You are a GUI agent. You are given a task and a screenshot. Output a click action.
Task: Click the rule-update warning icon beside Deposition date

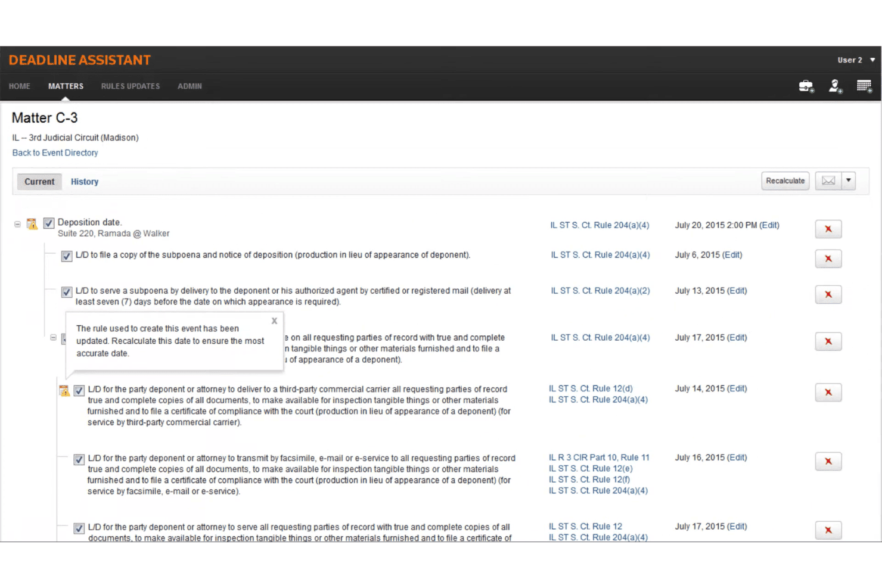click(x=32, y=224)
